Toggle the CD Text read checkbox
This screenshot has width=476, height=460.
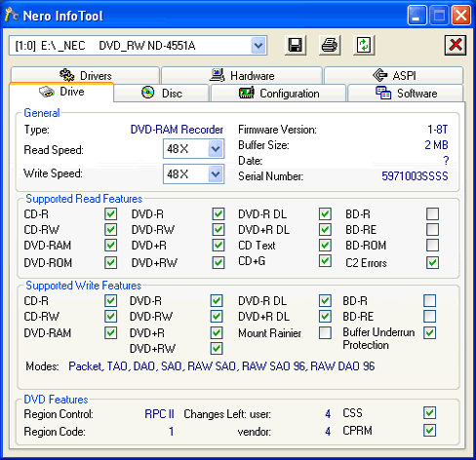[x=325, y=246]
